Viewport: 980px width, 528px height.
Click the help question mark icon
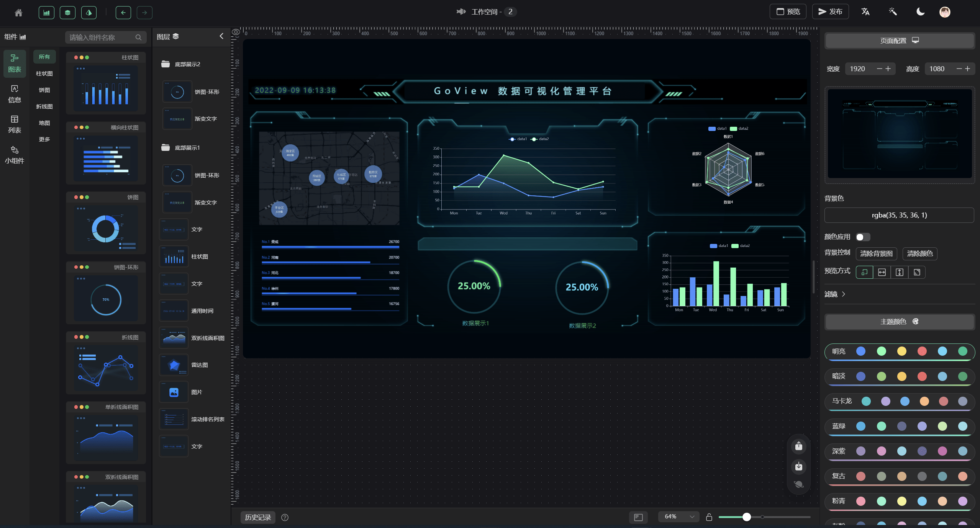(285, 517)
